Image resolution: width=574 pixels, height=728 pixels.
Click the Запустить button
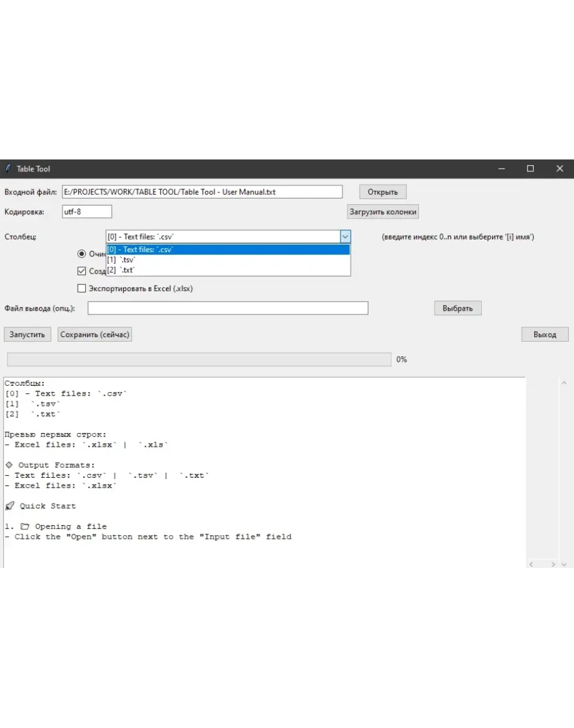click(27, 335)
